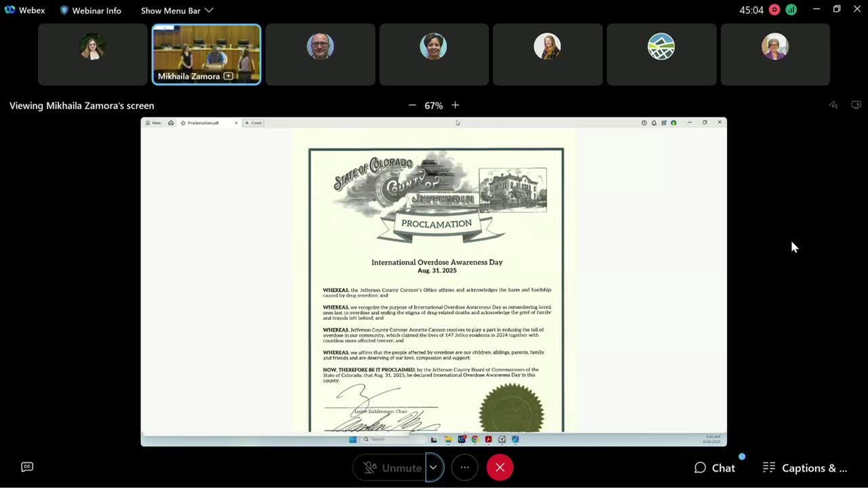This screenshot has width=868, height=488.
Task: Increase zoom with the plus button
Action: (455, 105)
